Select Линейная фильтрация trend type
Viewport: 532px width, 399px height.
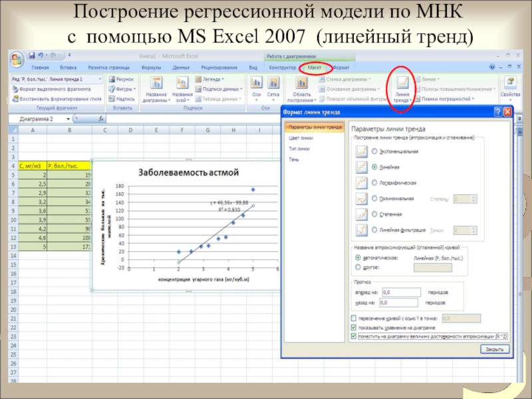tap(374, 229)
